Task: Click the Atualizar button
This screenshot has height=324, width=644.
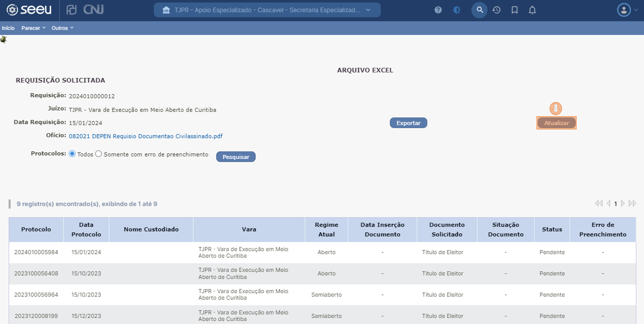Action: coord(557,123)
